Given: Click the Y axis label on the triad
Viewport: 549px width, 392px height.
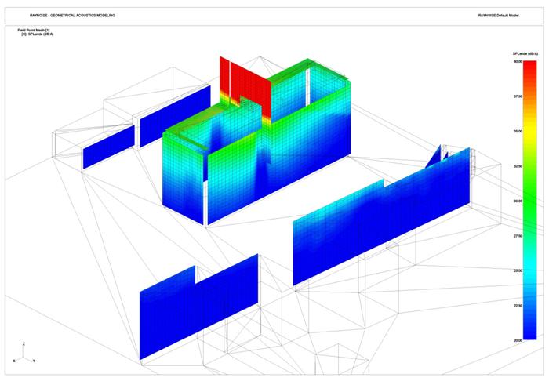Looking at the screenshot, I should [35, 360].
